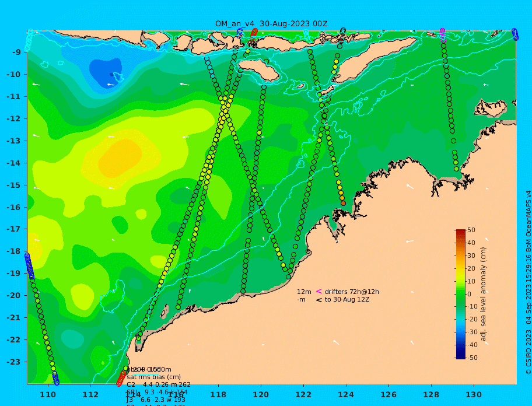Viewport: 532px width, 406px height.
Task: Select the CSIRO 2023 BoM OceanMAPS copyright text
Action: coord(528,282)
